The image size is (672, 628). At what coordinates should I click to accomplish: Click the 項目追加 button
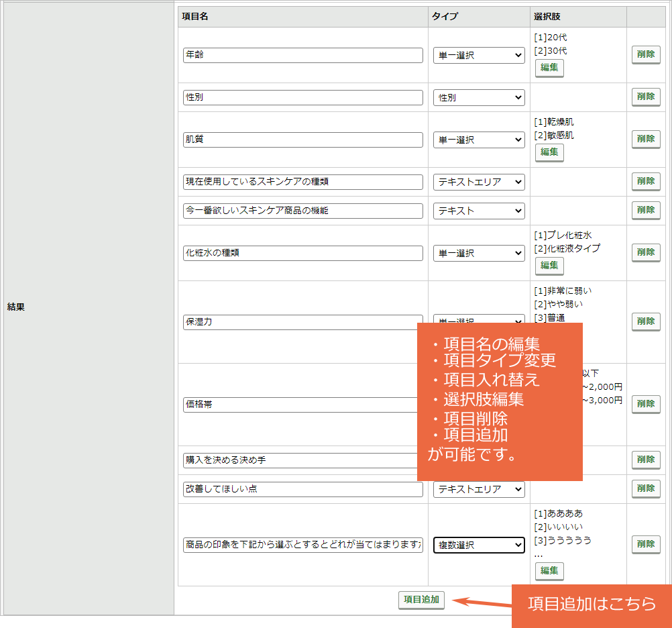pos(421,600)
